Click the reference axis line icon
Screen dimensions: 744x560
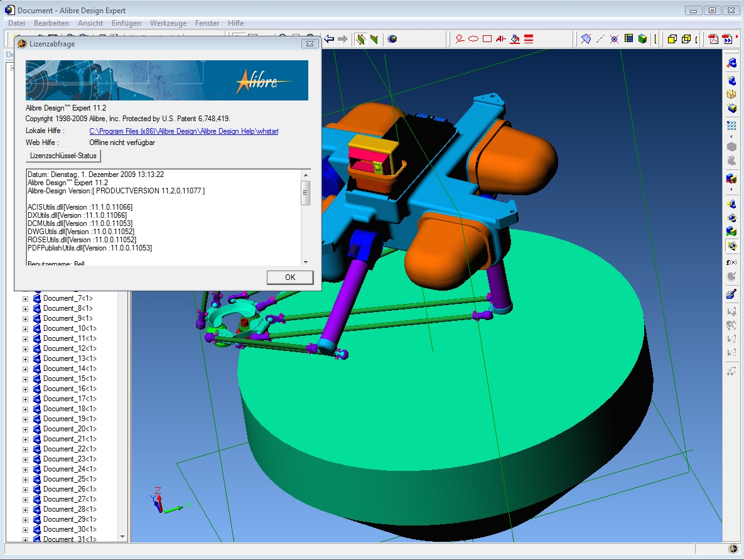click(x=600, y=39)
